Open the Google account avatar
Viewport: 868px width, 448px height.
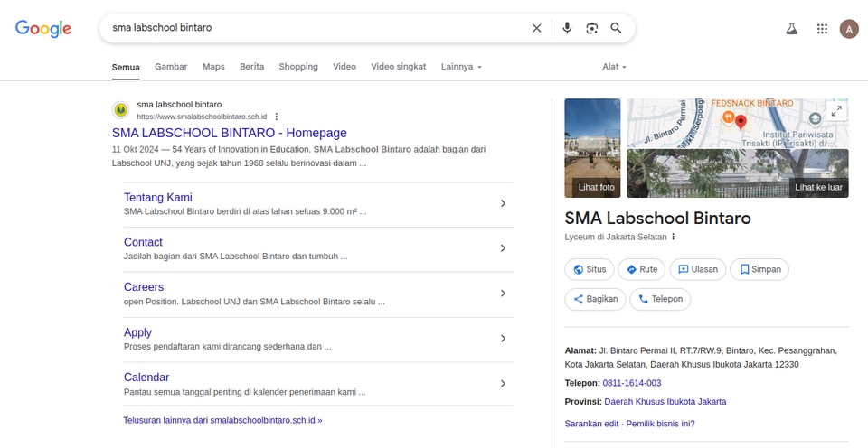pyautogui.click(x=849, y=29)
